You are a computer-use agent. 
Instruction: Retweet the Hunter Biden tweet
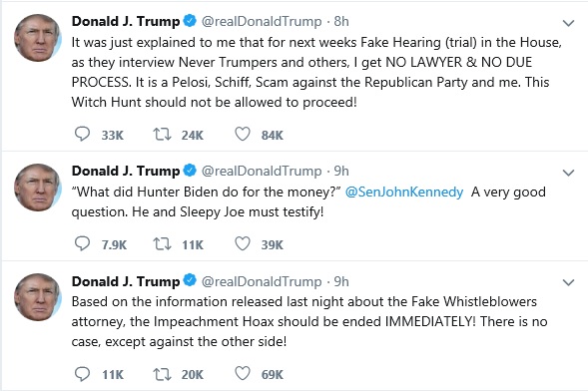(162, 243)
